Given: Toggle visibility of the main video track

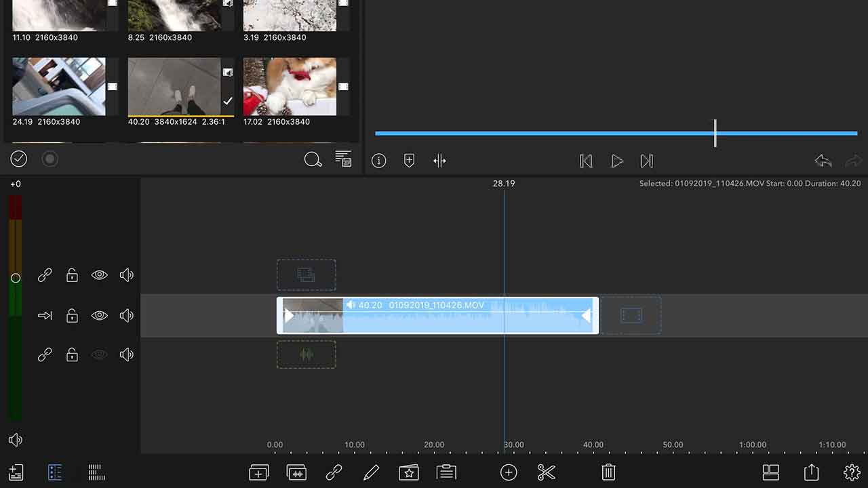Looking at the screenshot, I should 99,315.
